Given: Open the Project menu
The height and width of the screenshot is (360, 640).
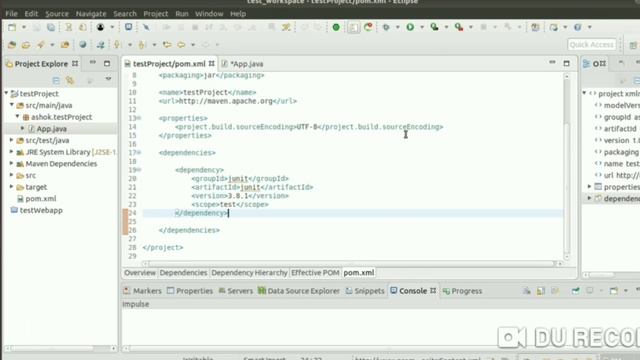Looking at the screenshot, I should 156,13.
